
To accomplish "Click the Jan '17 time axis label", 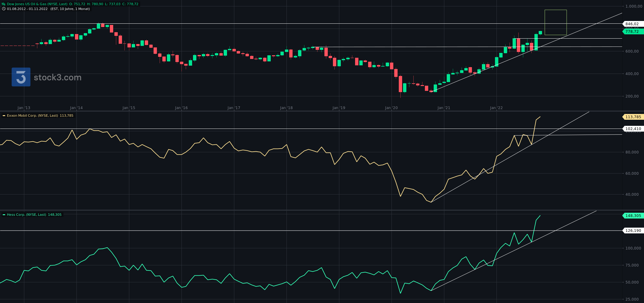I will [234, 108].
